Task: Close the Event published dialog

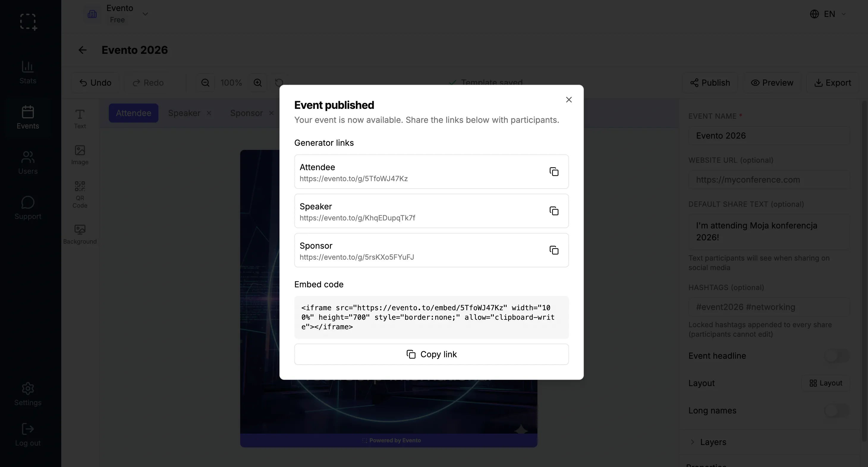Action: tap(569, 100)
